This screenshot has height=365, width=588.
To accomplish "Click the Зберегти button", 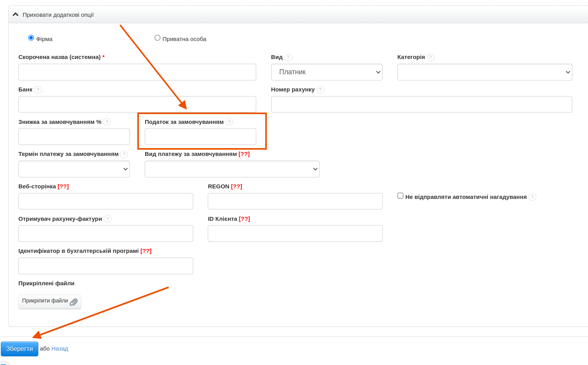I will coord(20,349).
